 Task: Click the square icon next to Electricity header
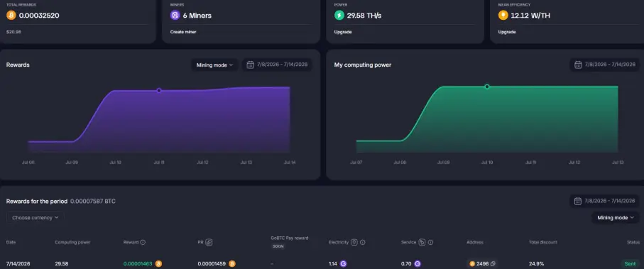tap(354, 242)
